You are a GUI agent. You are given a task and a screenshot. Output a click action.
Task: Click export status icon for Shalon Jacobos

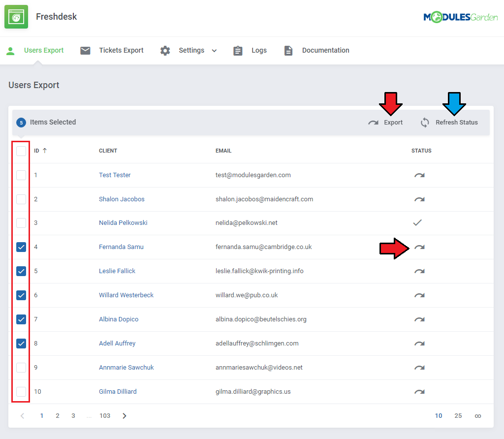(419, 199)
